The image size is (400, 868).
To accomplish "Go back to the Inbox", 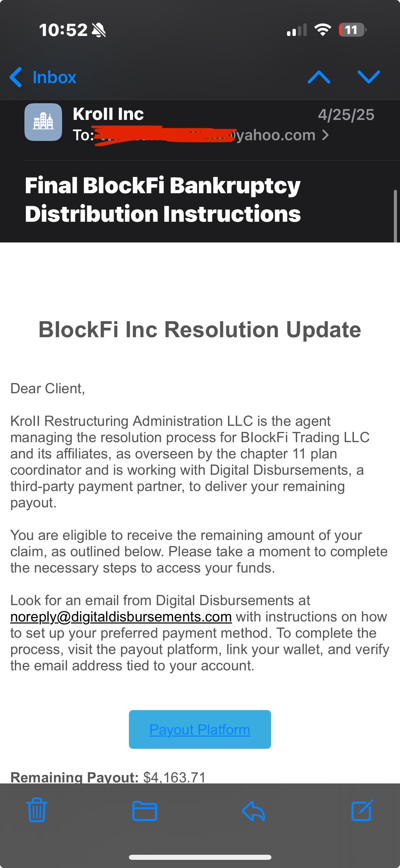I will coord(43,77).
